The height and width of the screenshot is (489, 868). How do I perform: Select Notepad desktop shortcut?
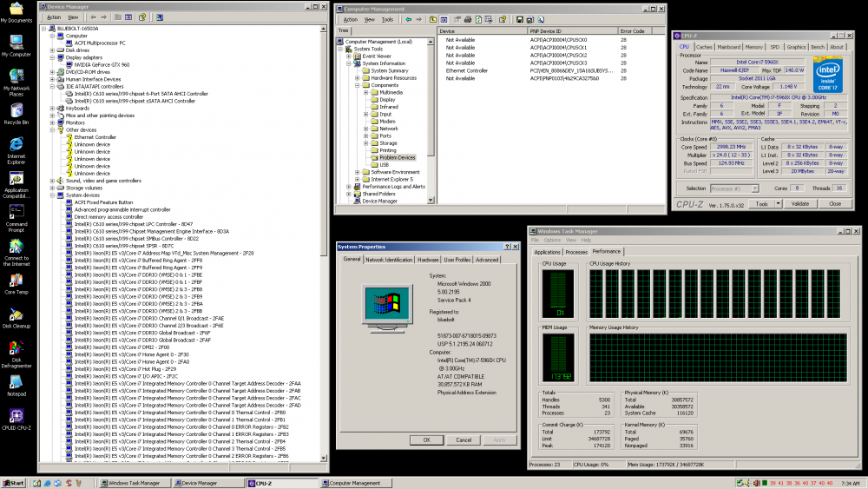click(16, 386)
